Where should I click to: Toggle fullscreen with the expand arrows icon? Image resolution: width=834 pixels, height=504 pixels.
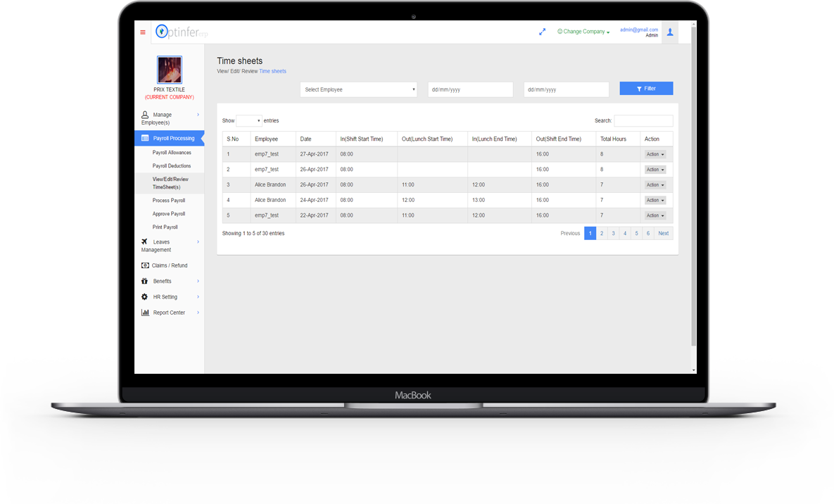(542, 32)
